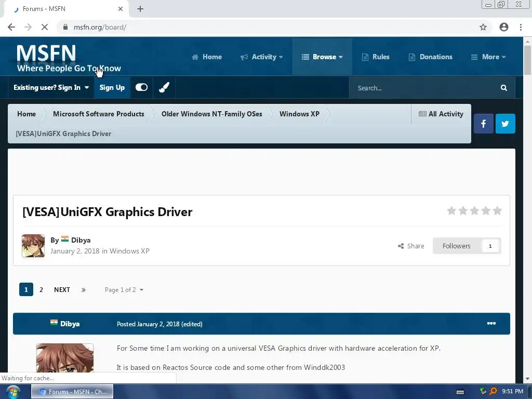View site info via the padlock icon

coord(65,27)
